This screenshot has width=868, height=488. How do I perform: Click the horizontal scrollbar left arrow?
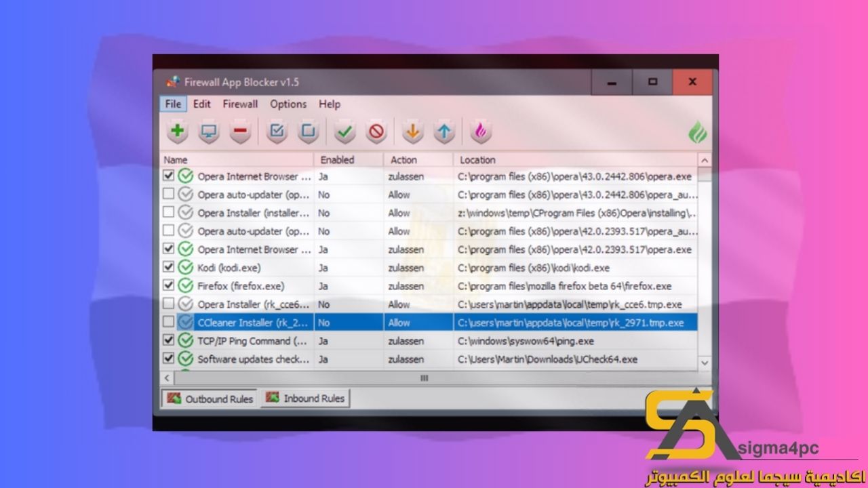click(167, 378)
